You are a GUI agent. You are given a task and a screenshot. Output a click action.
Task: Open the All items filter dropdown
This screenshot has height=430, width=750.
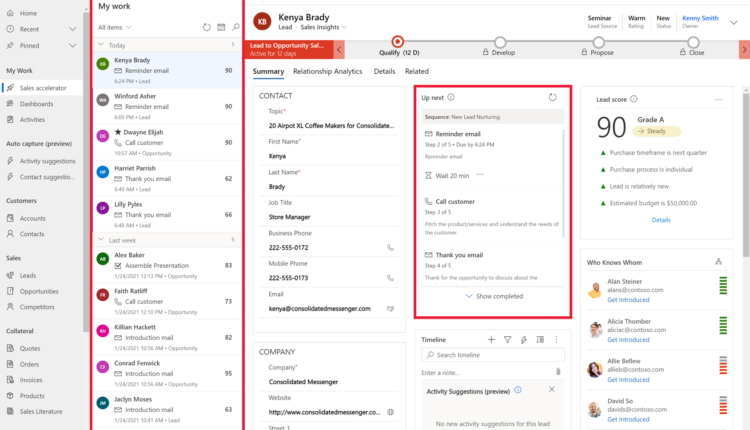point(118,27)
